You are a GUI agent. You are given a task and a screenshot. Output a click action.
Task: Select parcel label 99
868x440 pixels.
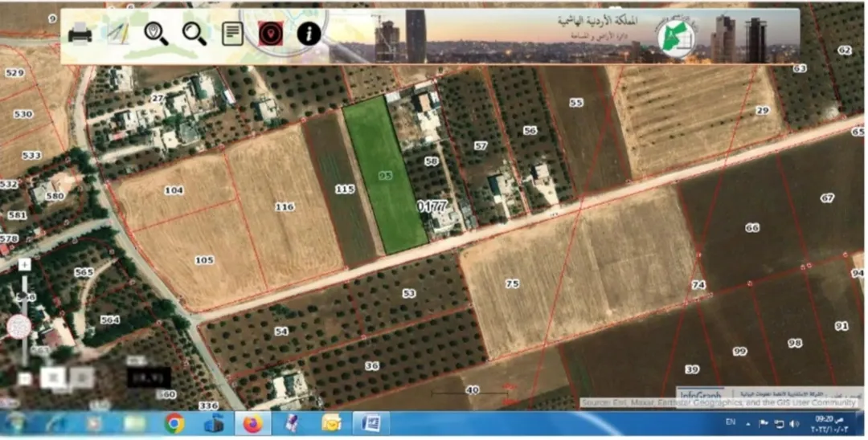739,351
